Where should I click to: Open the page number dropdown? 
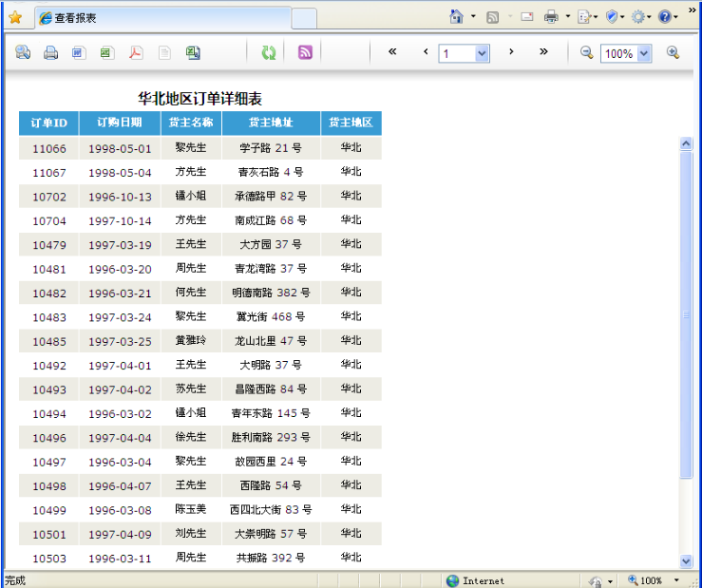coord(482,54)
